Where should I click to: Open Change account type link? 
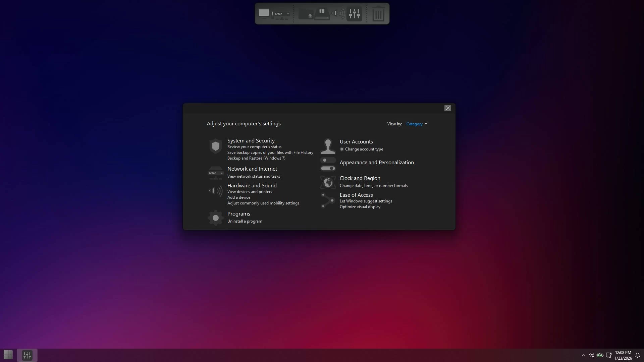click(364, 149)
